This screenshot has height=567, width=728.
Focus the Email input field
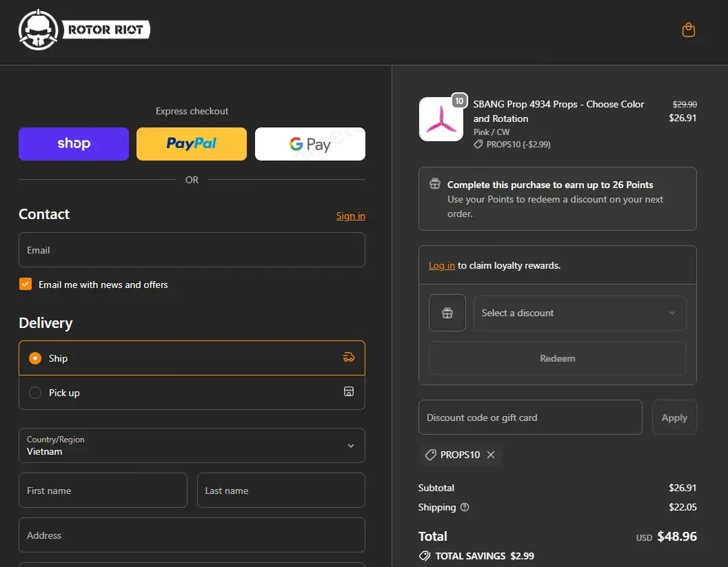pos(192,250)
